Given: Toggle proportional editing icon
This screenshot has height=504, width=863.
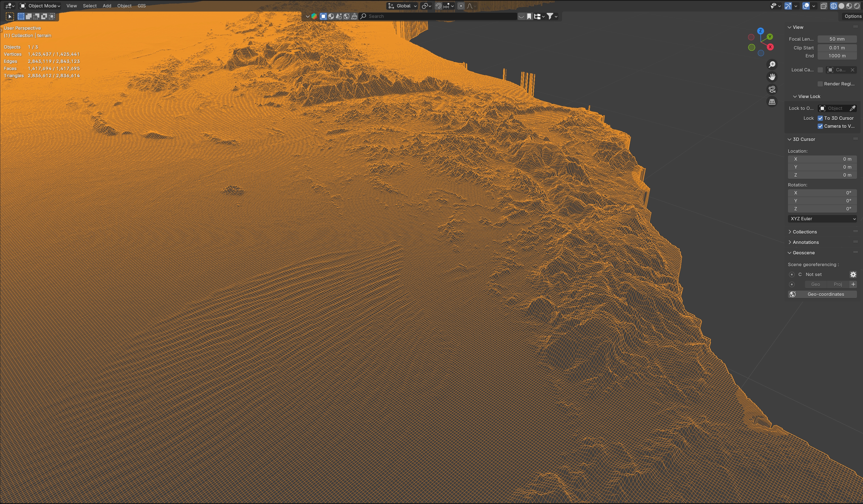Looking at the screenshot, I should click(x=461, y=6).
